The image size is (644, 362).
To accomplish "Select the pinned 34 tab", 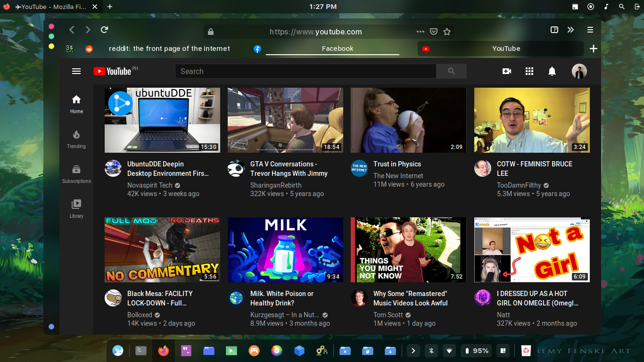I will [x=70, y=49].
